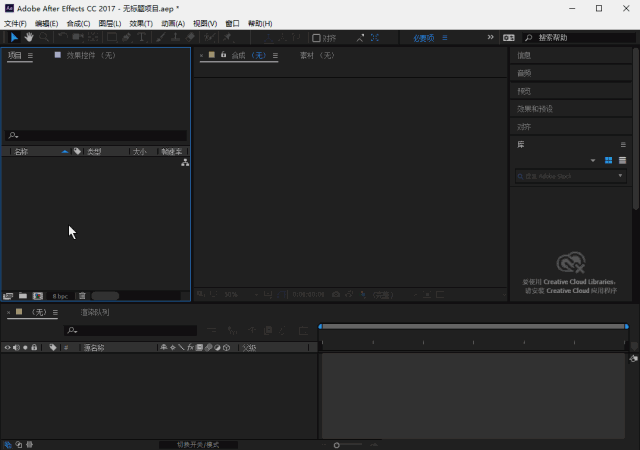Screen dimensions: 640x450
Task: Click the 8 bpc color depth button
Action: (60, 296)
